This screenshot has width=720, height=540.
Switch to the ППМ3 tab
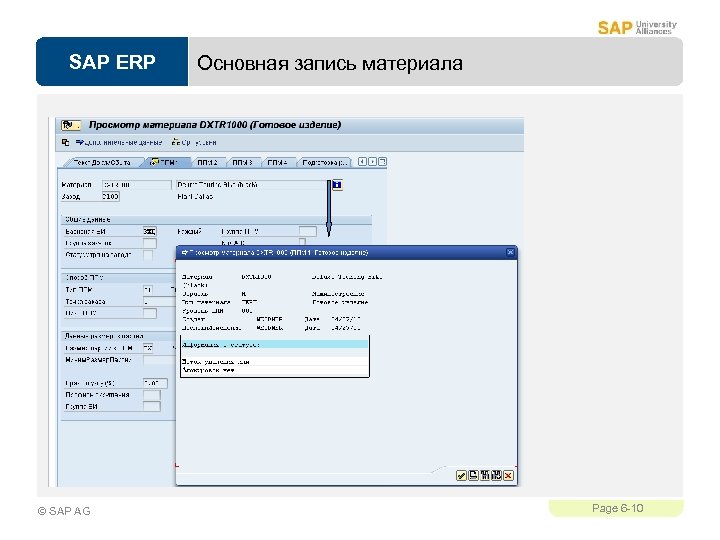pos(242,162)
